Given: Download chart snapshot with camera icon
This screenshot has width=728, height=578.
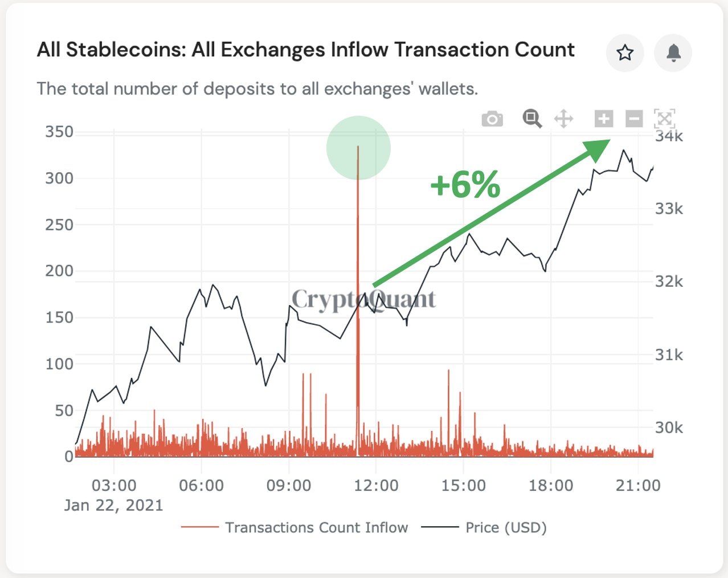Looking at the screenshot, I should click(492, 119).
